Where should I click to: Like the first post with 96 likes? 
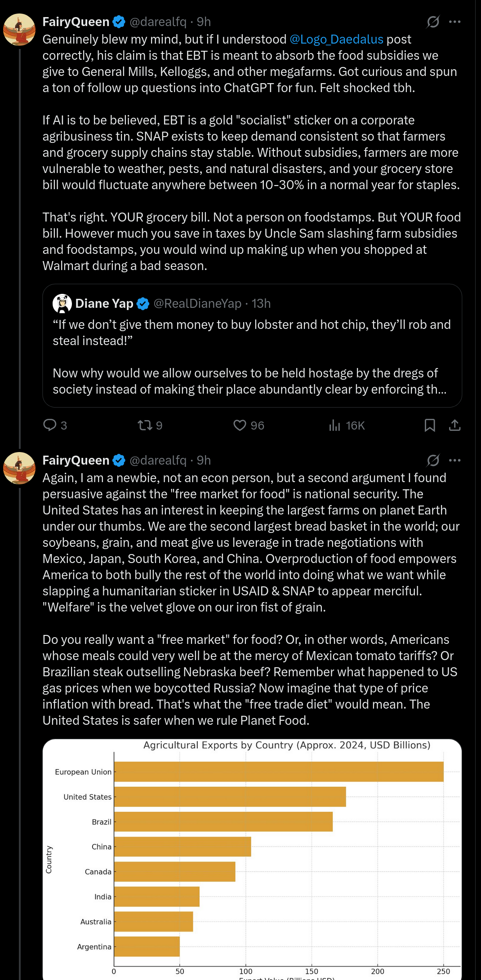[x=240, y=425]
